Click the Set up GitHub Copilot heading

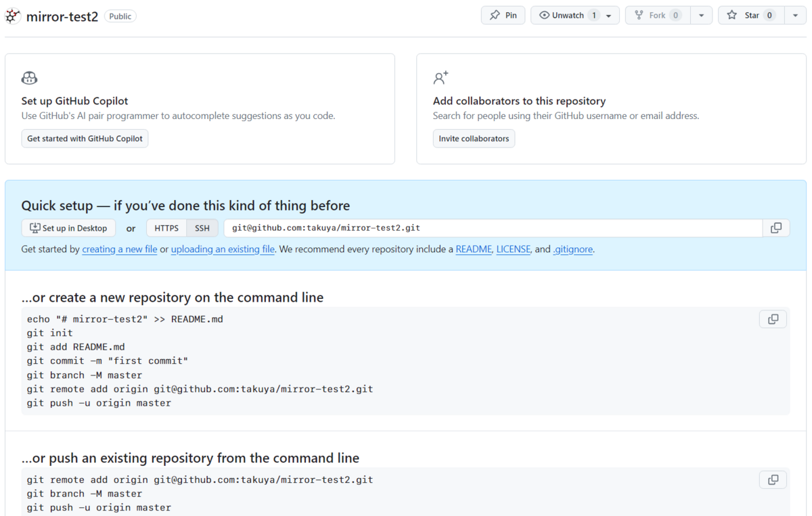coord(74,101)
